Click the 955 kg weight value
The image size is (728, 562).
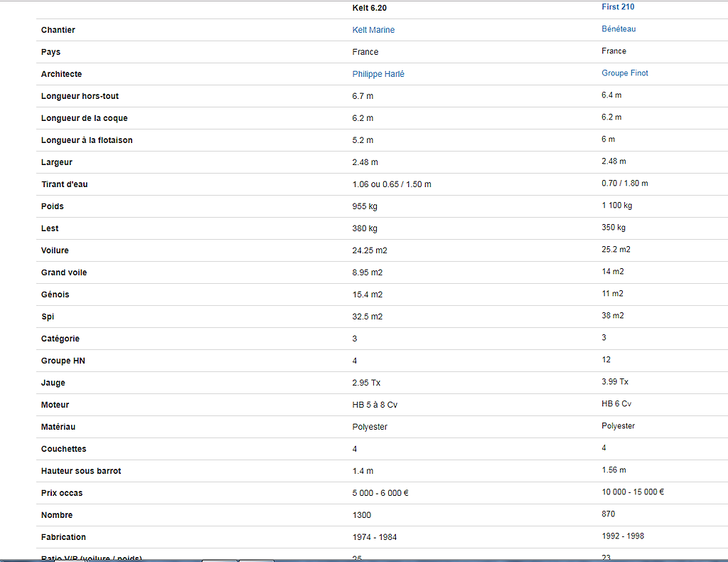(x=365, y=206)
